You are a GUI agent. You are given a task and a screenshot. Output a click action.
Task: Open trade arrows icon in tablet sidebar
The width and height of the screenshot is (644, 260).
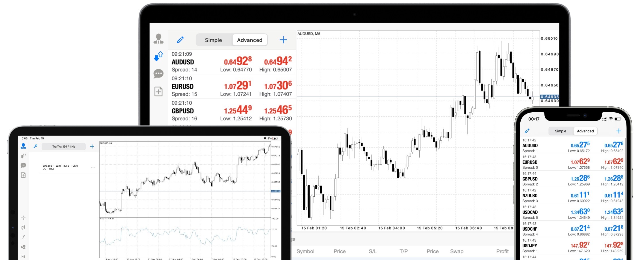pyautogui.click(x=23, y=156)
